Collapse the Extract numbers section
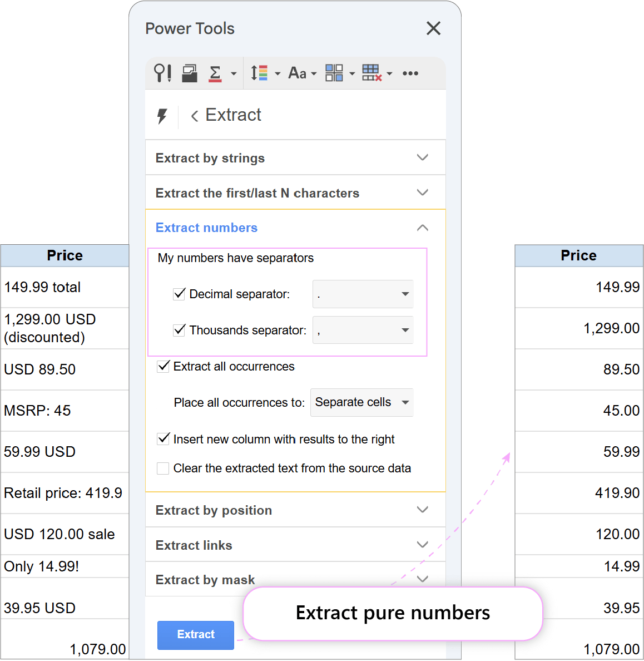Viewport: 644px width, 661px height. coord(295,228)
